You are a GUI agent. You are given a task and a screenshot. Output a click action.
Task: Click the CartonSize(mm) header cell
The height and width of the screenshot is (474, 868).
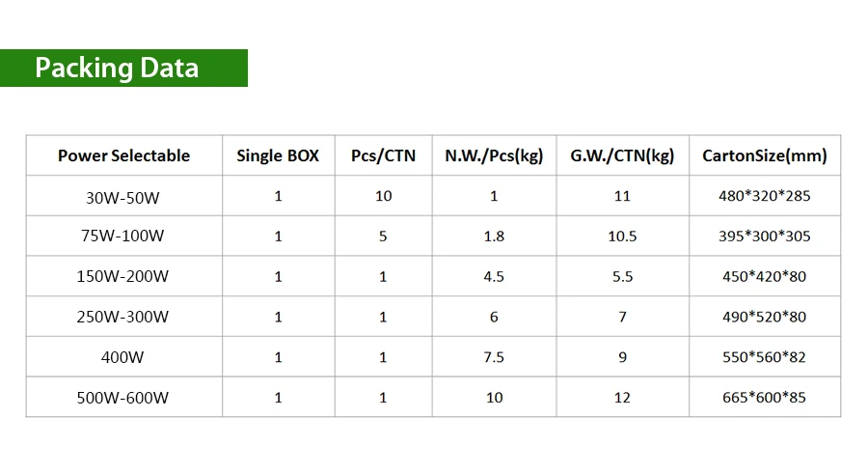pyautogui.click(x=765, y=155)
